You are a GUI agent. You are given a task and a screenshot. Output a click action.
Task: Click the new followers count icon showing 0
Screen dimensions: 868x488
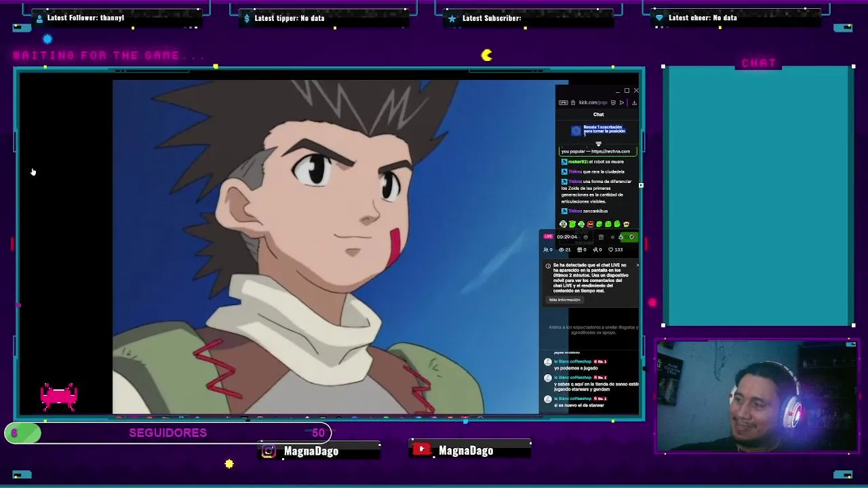tap(598, 249)
